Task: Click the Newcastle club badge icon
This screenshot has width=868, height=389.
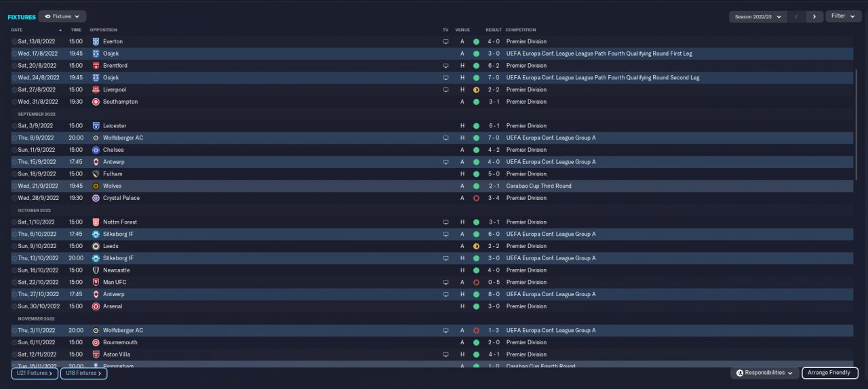Action: coord(96,270)
